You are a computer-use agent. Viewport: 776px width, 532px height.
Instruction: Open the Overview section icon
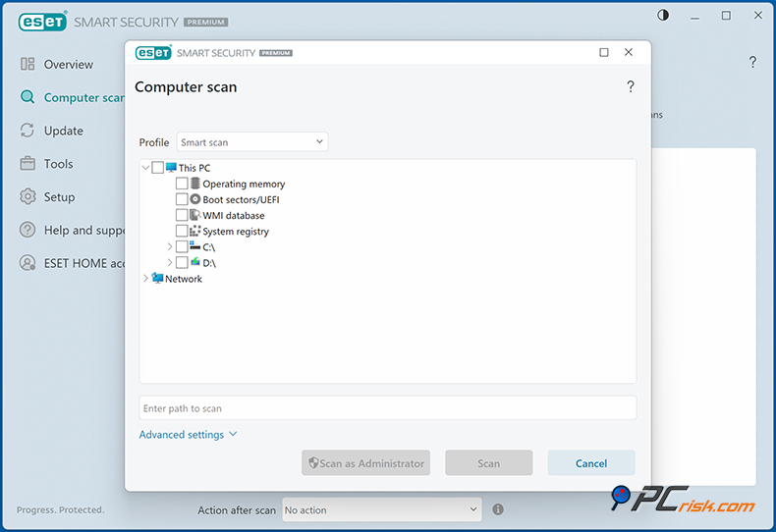coord(28,64)
